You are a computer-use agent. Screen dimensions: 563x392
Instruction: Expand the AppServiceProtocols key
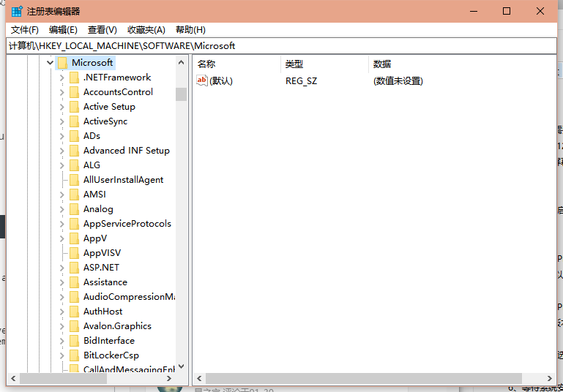point(61,224)
